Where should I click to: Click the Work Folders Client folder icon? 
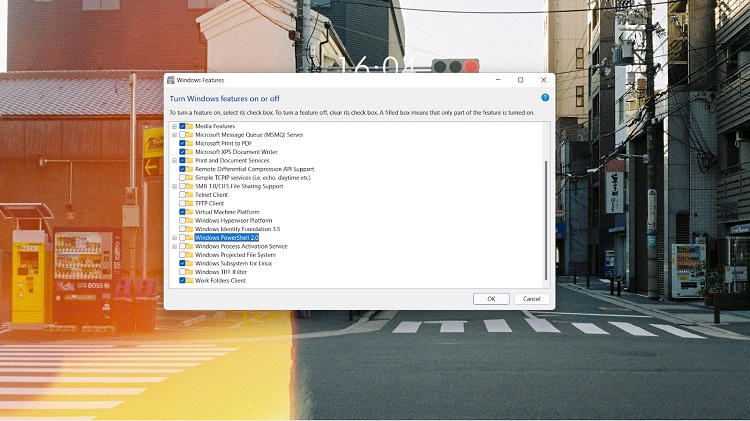190,281
